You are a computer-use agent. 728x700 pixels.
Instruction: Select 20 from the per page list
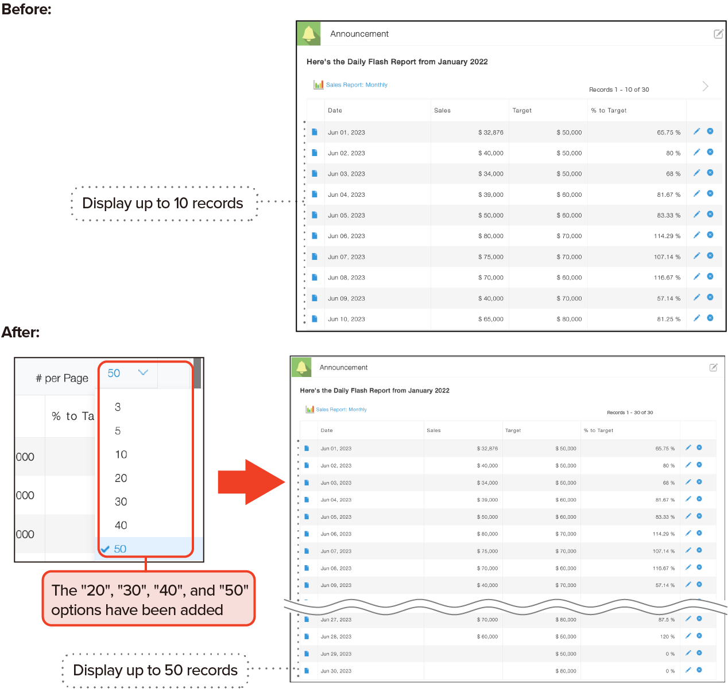pyautogui.click(x=121, y=478)
